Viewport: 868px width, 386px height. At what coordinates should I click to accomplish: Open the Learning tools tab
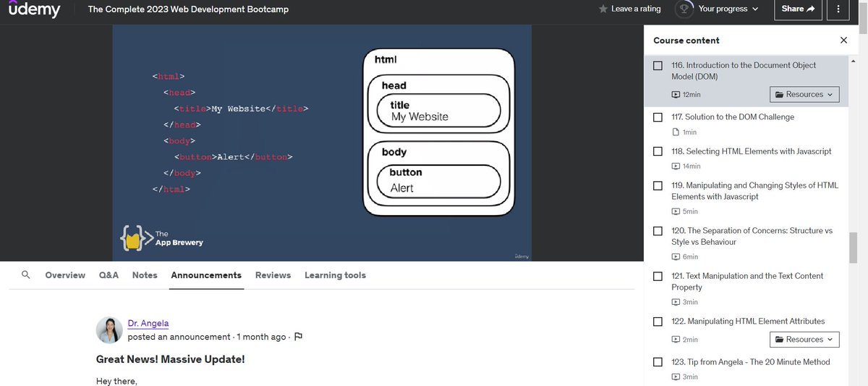(x=335, y=275)
